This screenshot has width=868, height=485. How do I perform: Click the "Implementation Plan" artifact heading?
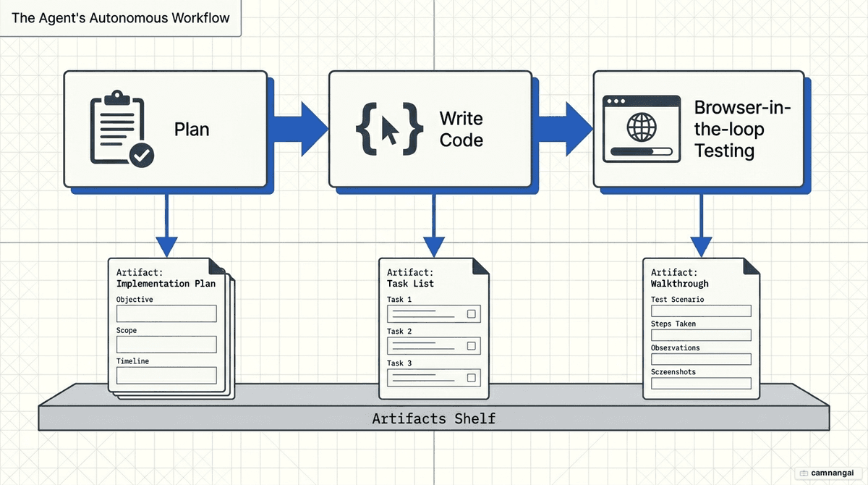click(166, 284)
